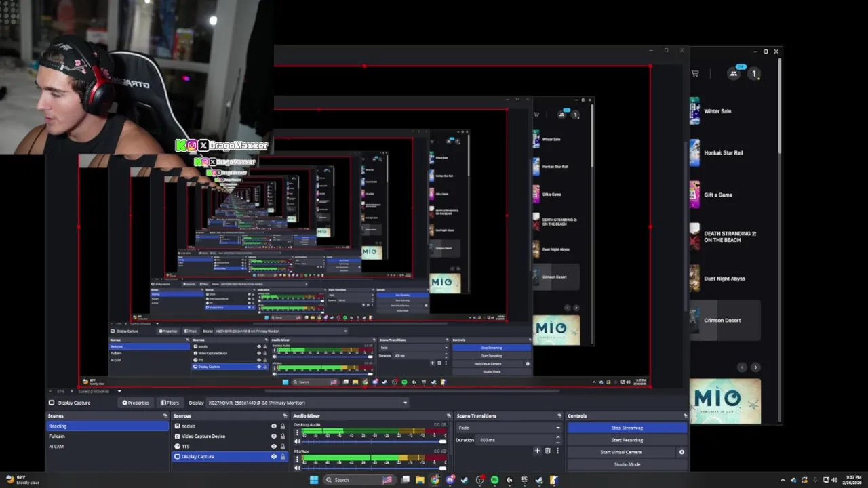Go to previous carousel page arrow
Viewport: 868px width, 488px height.
click(742, 367)
